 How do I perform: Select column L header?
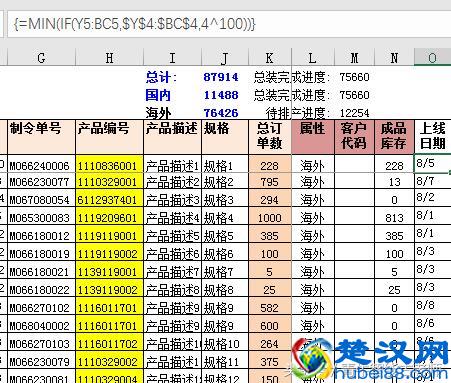coord(313,58)
